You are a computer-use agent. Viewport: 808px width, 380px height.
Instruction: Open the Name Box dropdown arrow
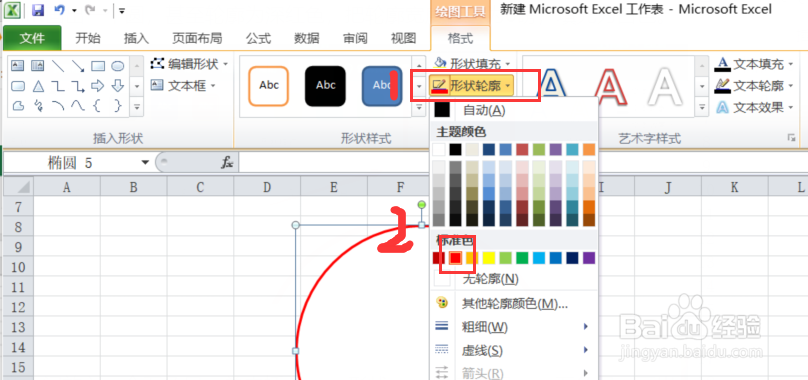[x=145, y=163]
